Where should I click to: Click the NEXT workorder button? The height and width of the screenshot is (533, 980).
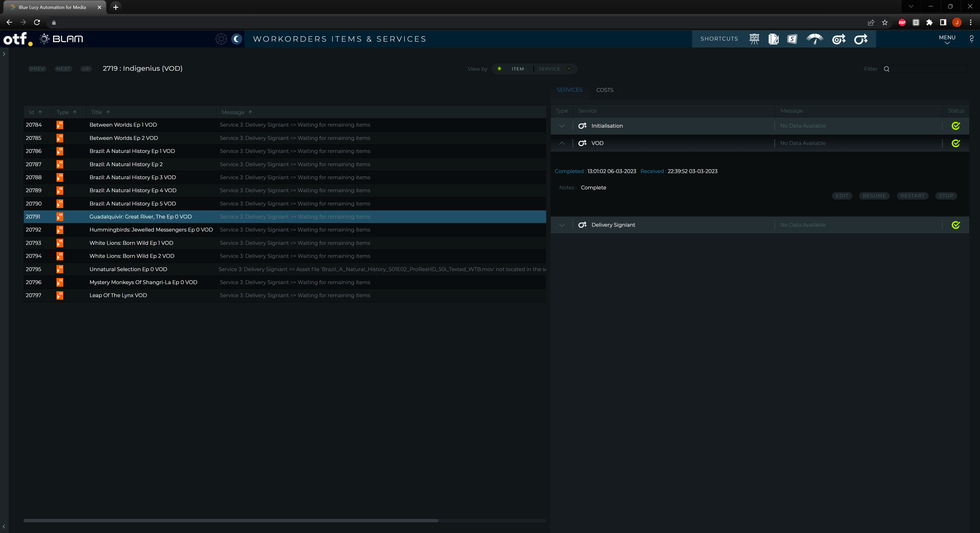(x=63, y=69)
